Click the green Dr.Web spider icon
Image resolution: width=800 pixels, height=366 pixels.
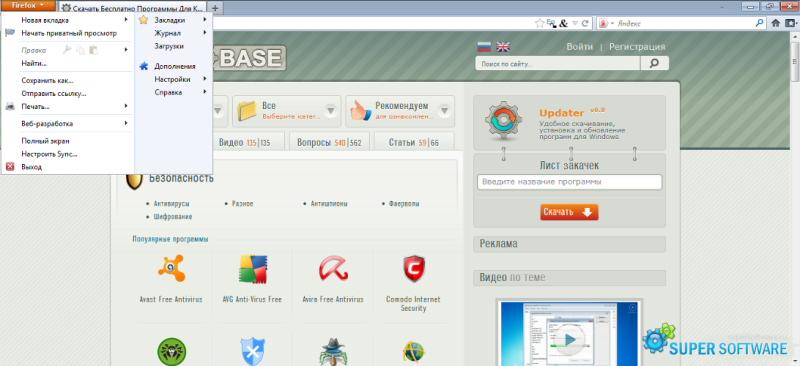pyautogui.click(x=171, y=351)
